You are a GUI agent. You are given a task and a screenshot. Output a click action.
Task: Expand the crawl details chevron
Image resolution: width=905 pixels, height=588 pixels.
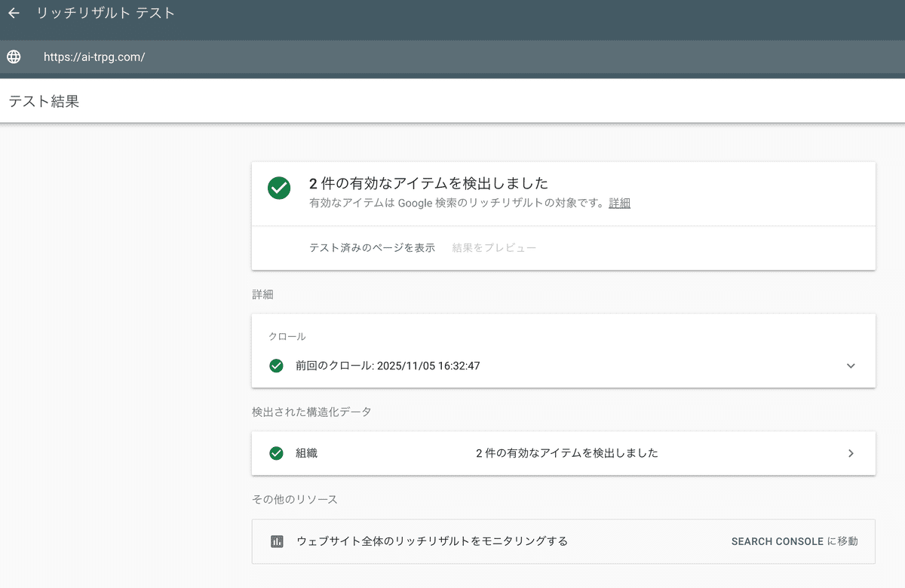tap(851, 366)
